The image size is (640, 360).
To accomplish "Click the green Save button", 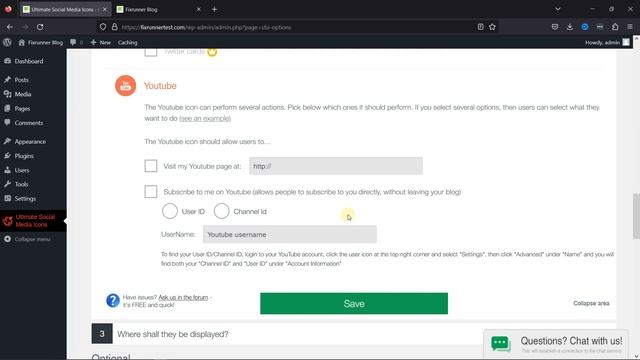I will pyautogui.click(x=354, y=304).
